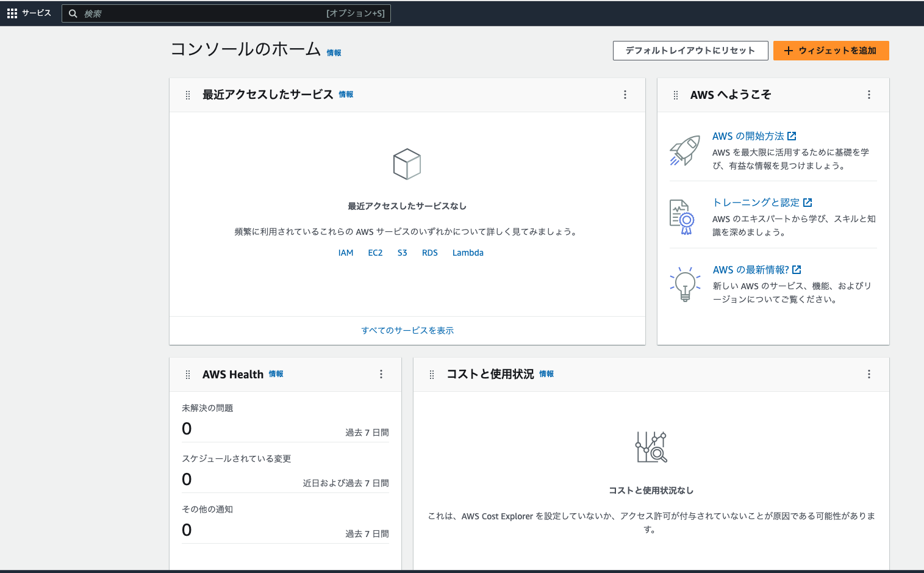Click the cost chart magnifier icon
Image resolution: width=924 pixels, height=573 pixels.
click(651, 447)
